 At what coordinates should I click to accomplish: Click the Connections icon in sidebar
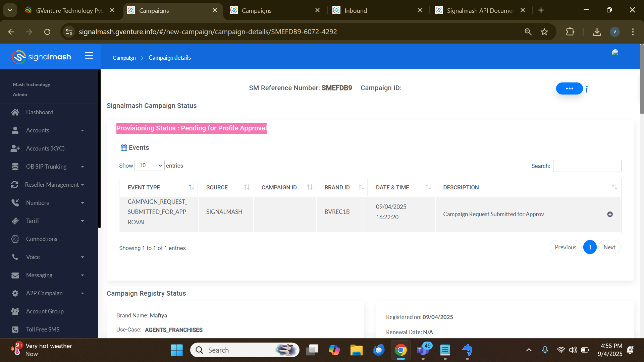pyautogui.click(x=15, y=239)
